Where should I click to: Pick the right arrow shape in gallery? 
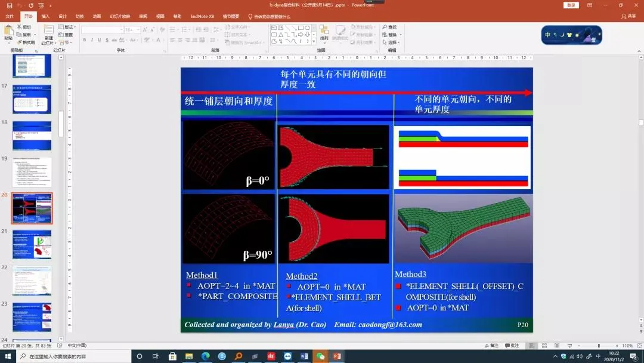tap(301, 35)
